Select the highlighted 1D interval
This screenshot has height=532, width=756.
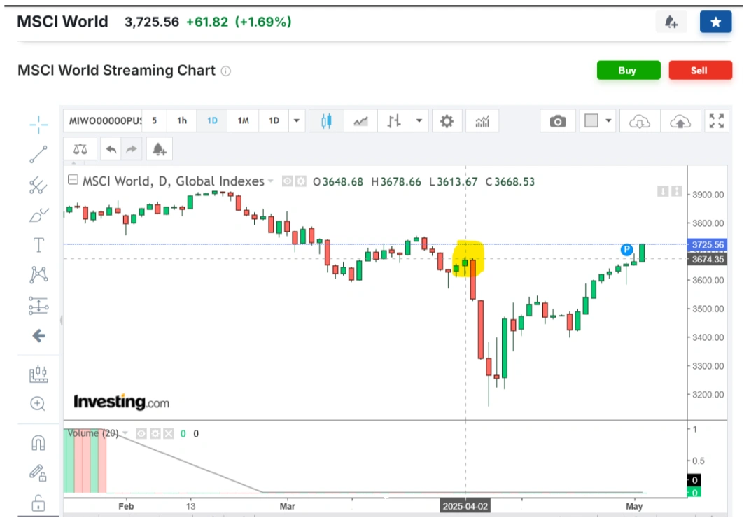click(212, 120)
